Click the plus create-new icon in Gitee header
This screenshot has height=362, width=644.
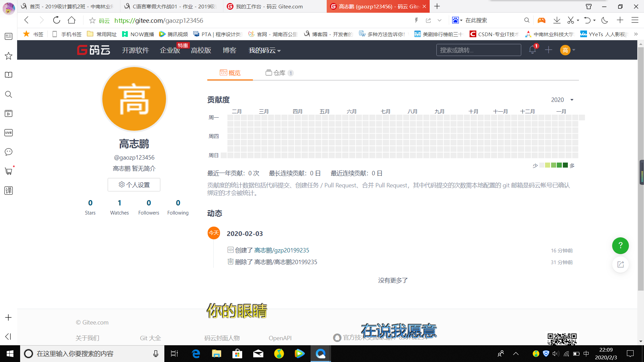pos(548,50)
